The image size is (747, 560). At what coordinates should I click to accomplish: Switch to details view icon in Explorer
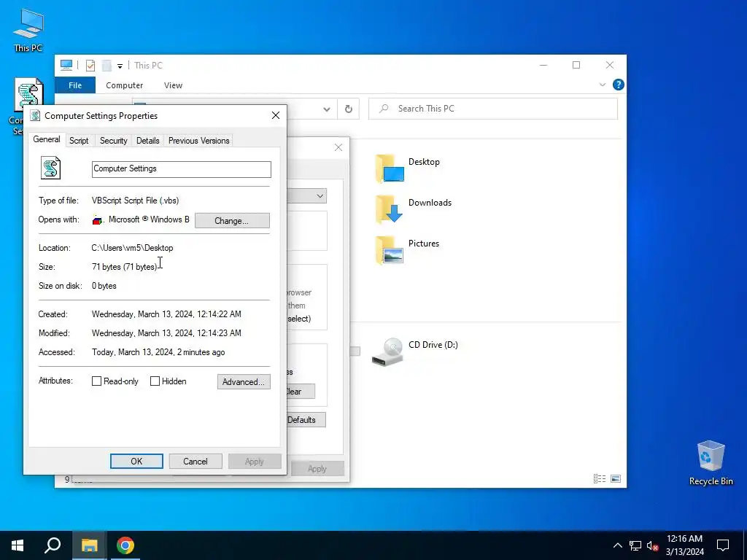tap(600, 478)
